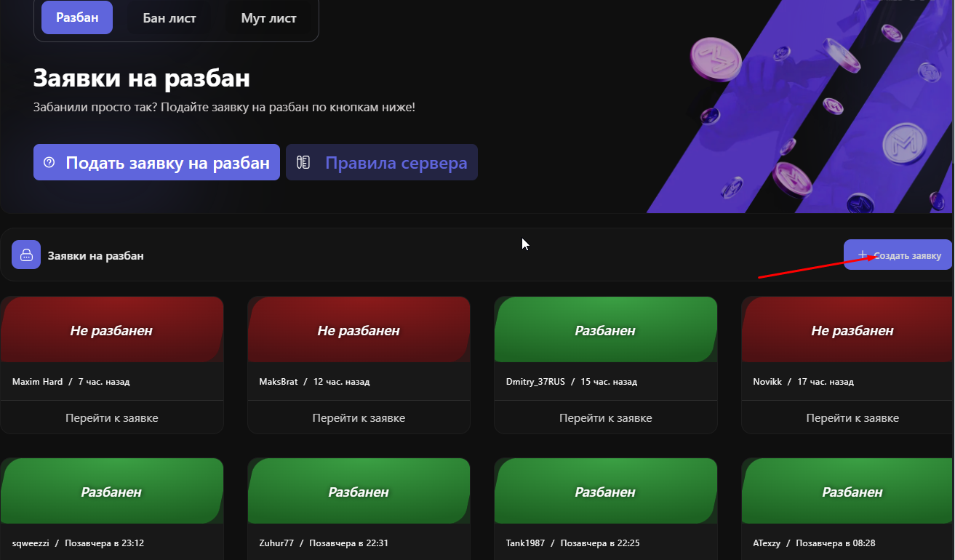Open Dmitry_37RUS's request via Перейти к заявке
This screenshot has width=955, height=560.
[605, 418]
